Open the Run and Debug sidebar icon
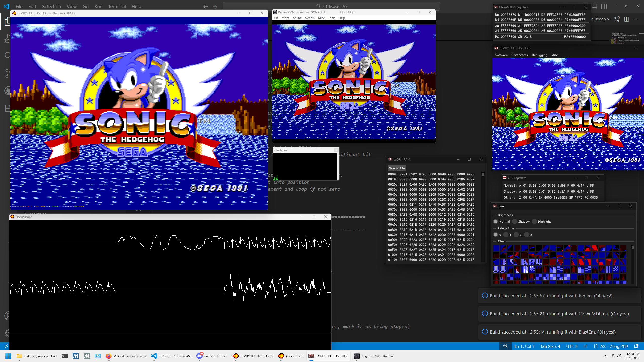This screenshot has width=644, height=362. point(8,39)
